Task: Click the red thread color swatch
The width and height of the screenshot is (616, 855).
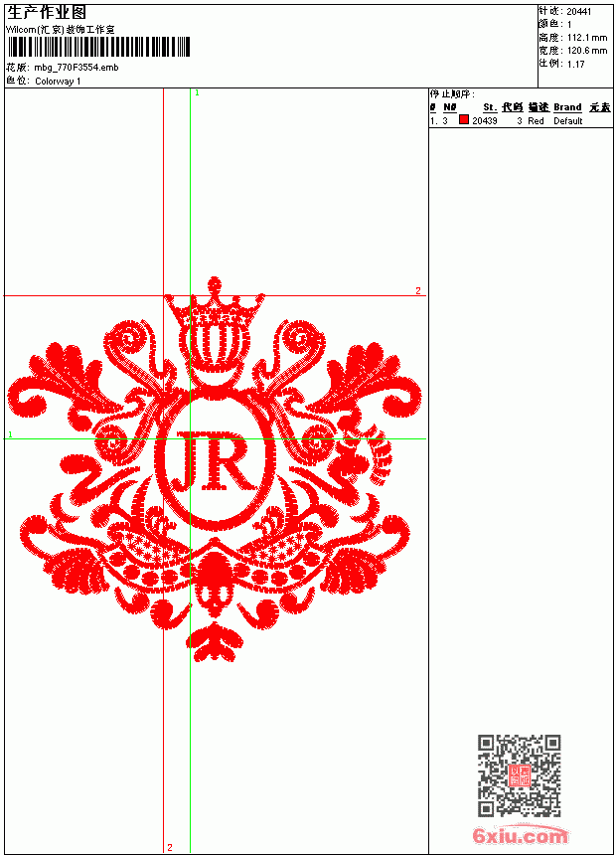Action: click(x=463, y=120)
